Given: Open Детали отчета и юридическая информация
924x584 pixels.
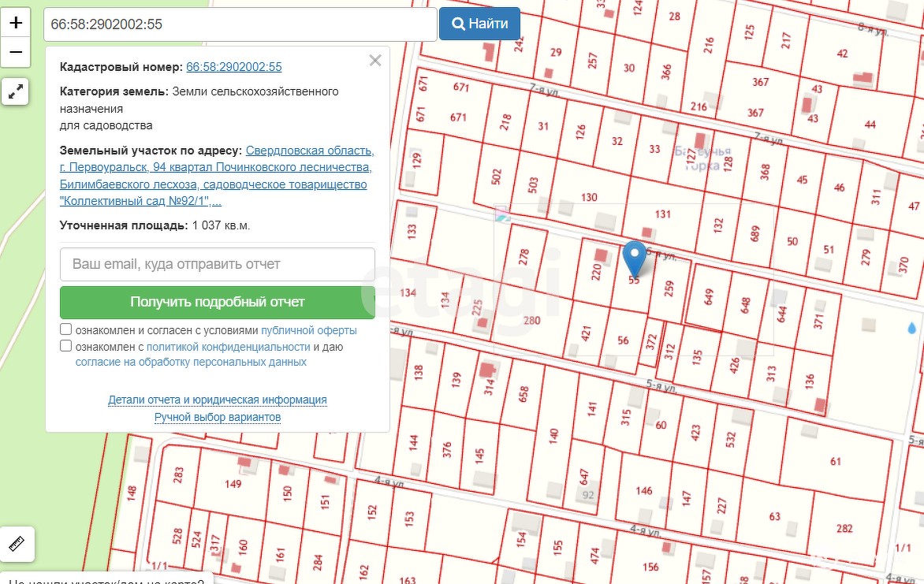Looking at the screenshot, I should (217, 400).
